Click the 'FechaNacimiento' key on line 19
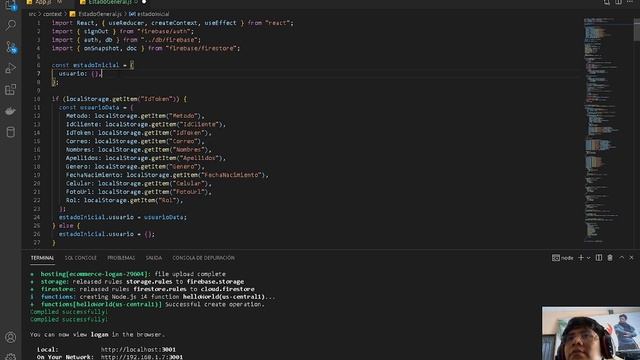640x360 pixels. pyautogui.click(x=94, y=175)
